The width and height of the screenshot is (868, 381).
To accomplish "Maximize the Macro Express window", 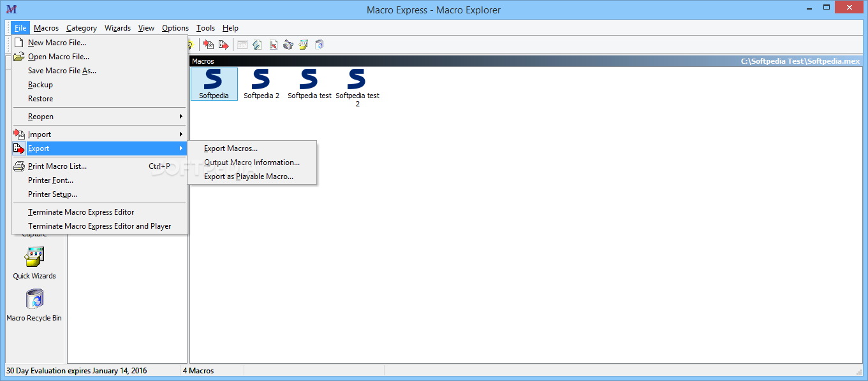I will [826, 8].
